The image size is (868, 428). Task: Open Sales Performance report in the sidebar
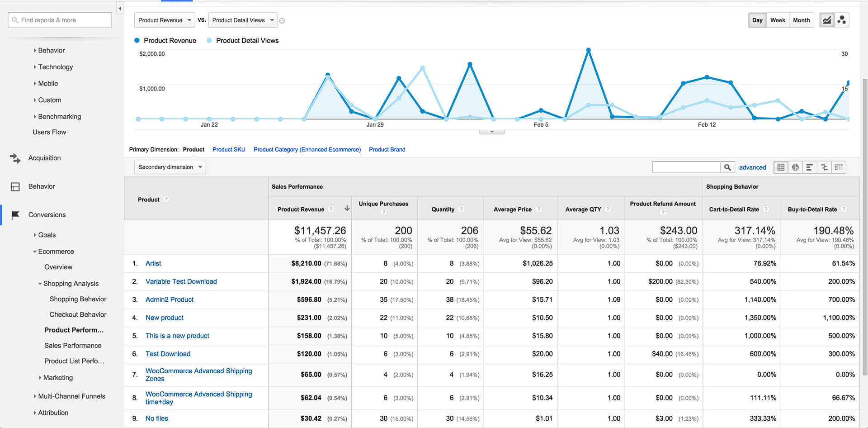tap(73, 346)
